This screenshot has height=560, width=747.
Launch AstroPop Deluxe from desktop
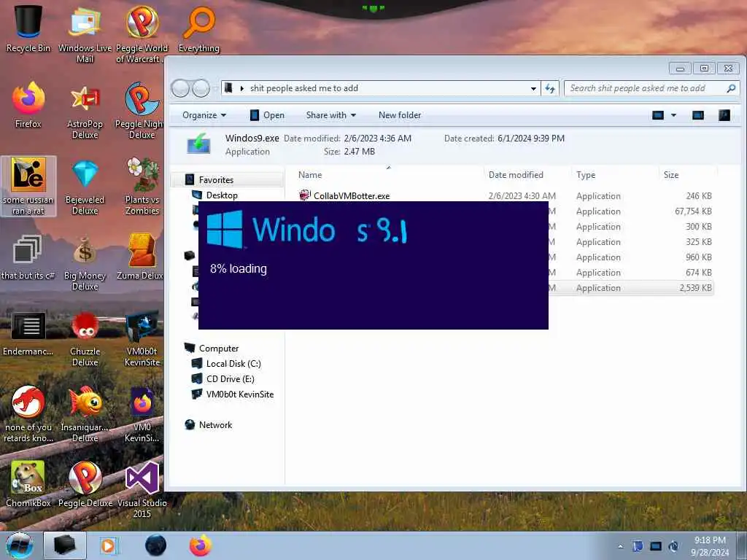(x=85, y=111)
